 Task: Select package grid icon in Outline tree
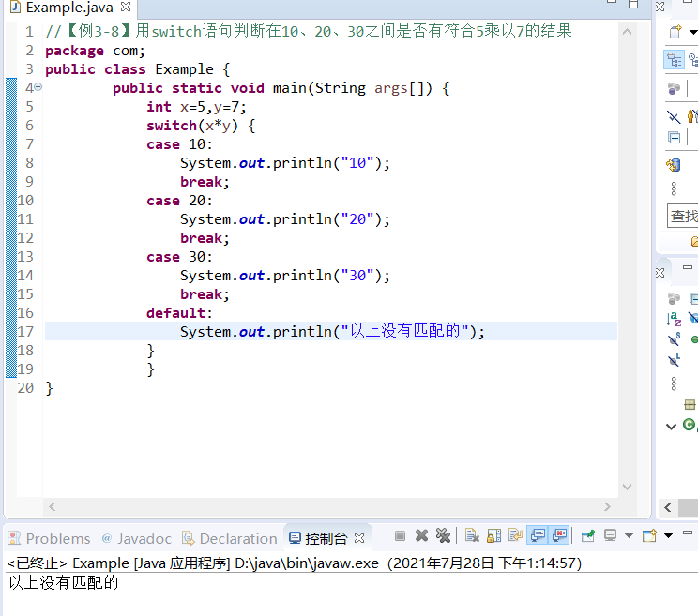[690, 405]
